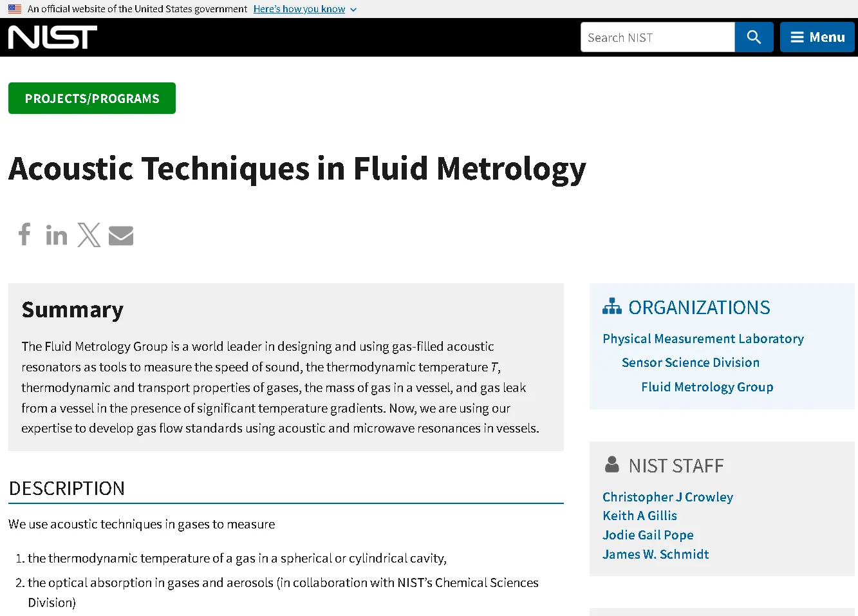
Task: Click the organization chart icon beside ORGANIZATIONS
Action: 612,307
